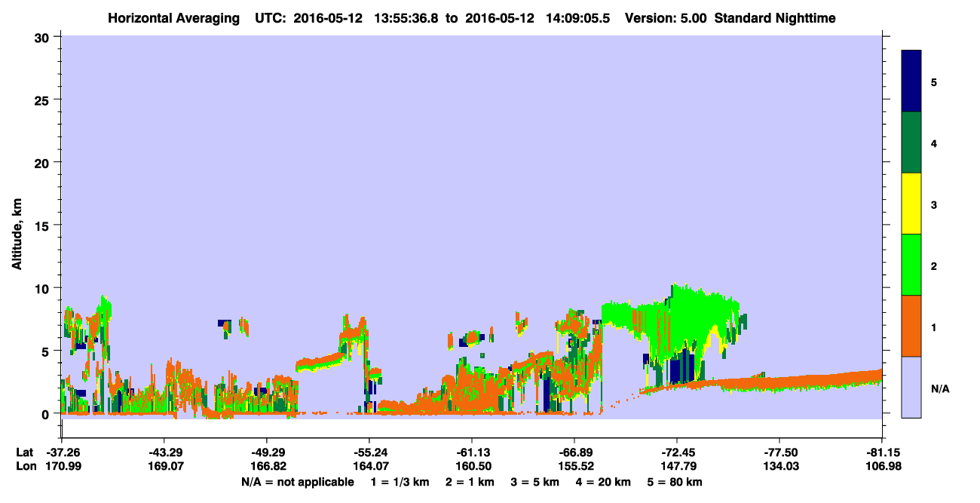
Task: Click the 'Lon' row label
Action: 26,467
